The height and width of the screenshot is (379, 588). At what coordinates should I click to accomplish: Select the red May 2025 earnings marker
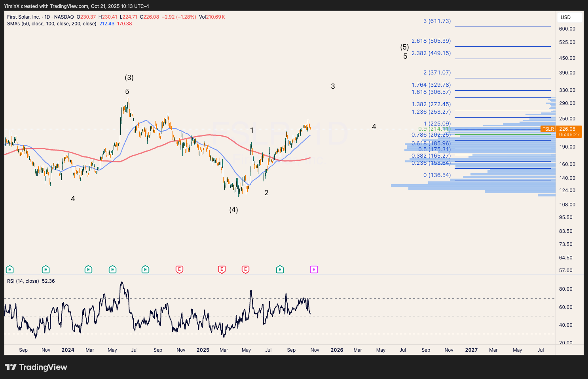[x=245, y=270]
